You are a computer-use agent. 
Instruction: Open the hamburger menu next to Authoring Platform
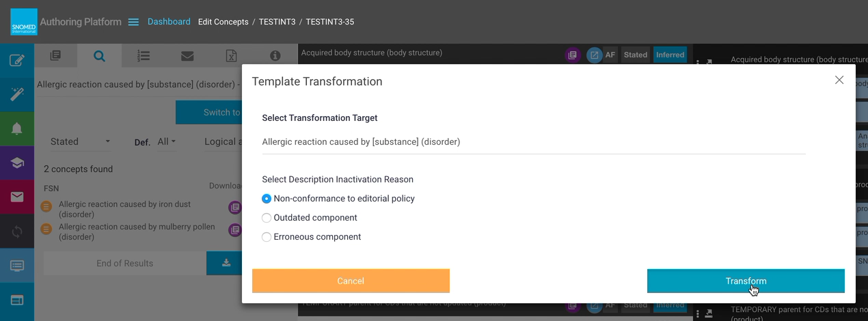click(133, 22)
